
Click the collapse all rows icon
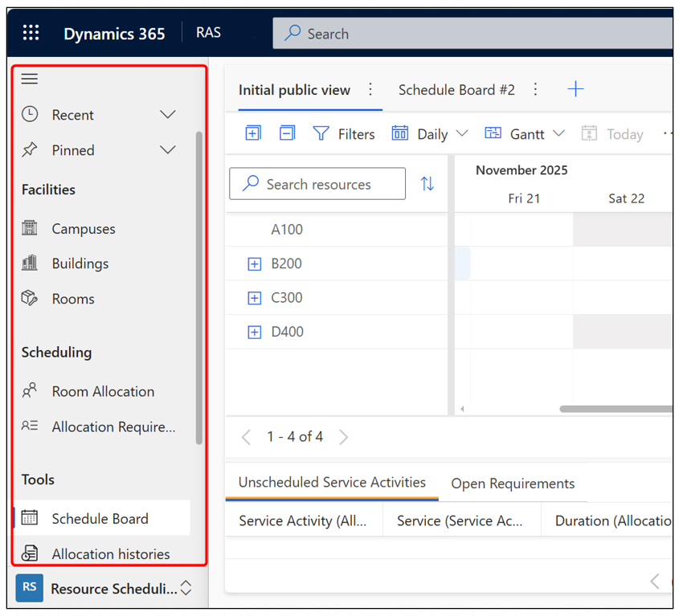pyautogui.click(x=287, y=133)
